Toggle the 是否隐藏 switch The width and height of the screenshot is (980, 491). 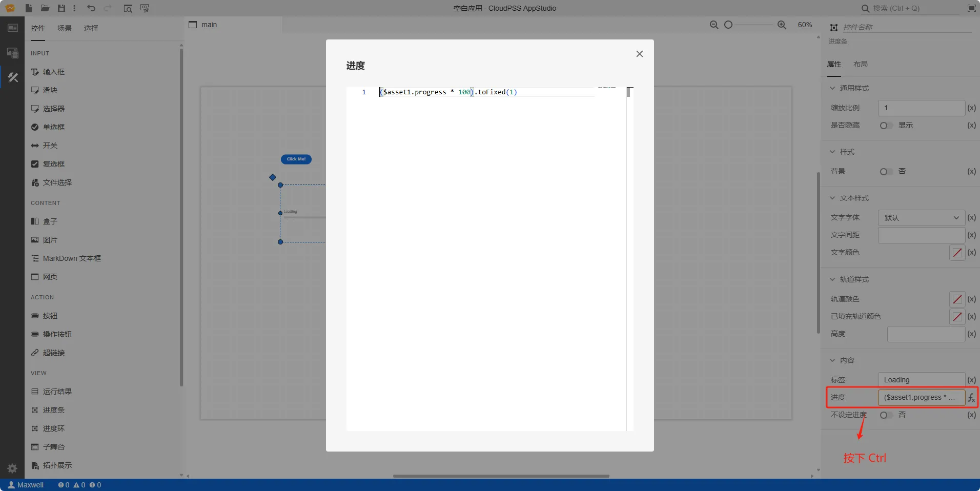(x=886, y=126)
